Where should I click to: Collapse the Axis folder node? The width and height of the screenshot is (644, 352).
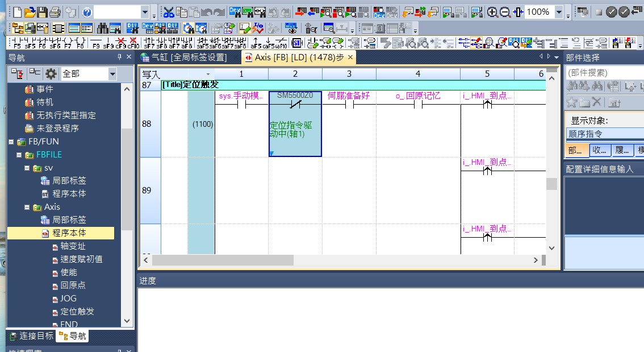[x=27, y=207]
